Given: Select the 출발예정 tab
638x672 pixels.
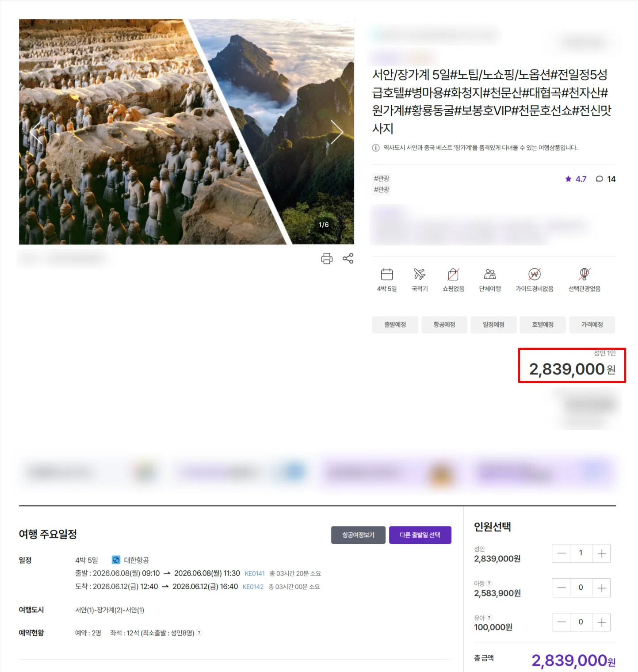Looking at the screenshot, I should pyautogui.click(x=395, y=325).
